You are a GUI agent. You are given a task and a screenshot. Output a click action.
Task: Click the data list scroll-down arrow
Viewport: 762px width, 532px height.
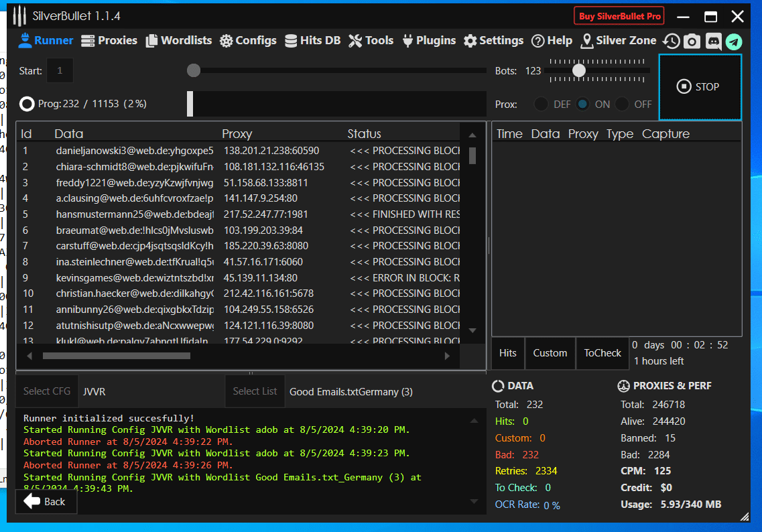(472, 330)
